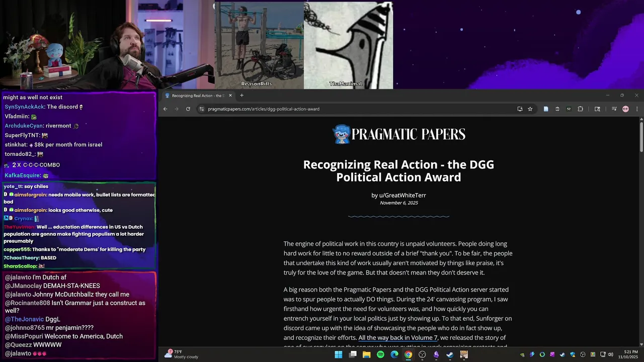The width and height of the screenshot is (644, 362).
Task: Switch to Google Chrome on the taskbar
Action: point(408,354)
